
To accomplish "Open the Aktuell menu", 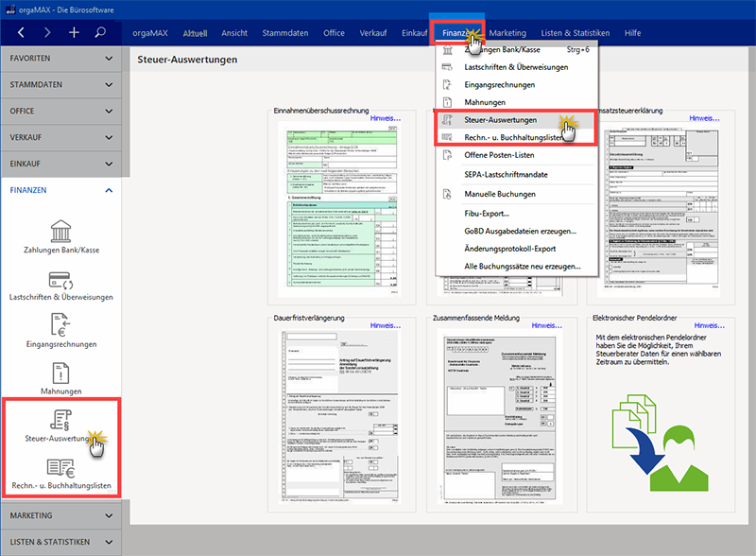I will 195,33.
